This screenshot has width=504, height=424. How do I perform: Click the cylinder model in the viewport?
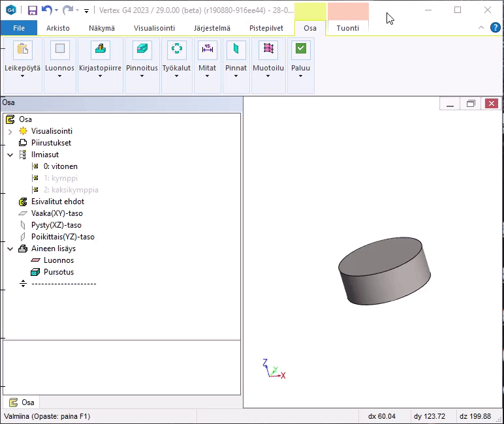tap(384, 273)
